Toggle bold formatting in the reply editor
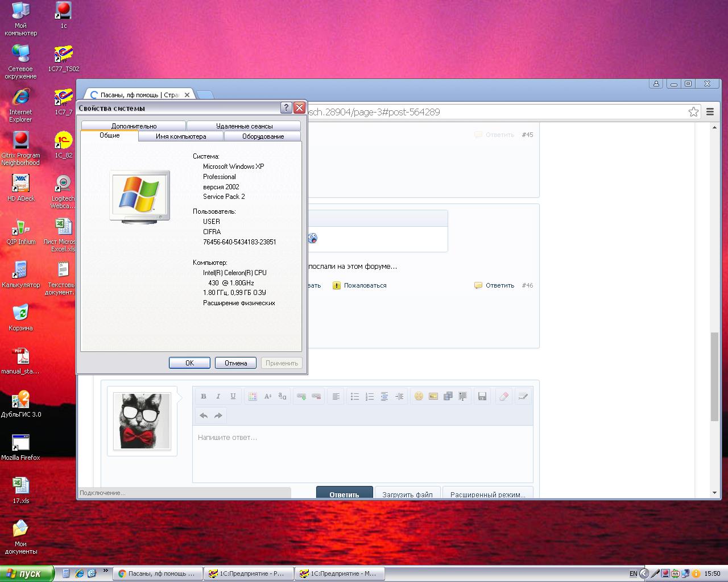 tap(204, 396)
